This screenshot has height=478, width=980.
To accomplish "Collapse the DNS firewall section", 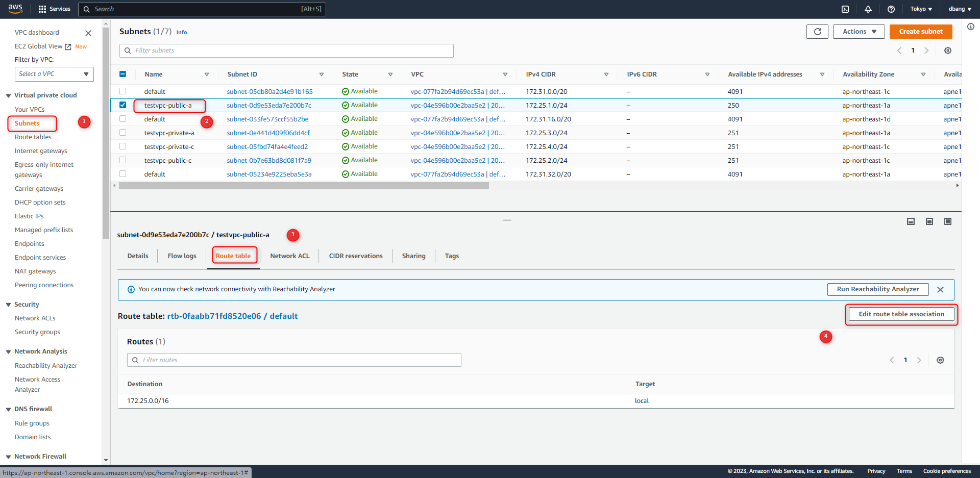I will click(x=8, y=409).
